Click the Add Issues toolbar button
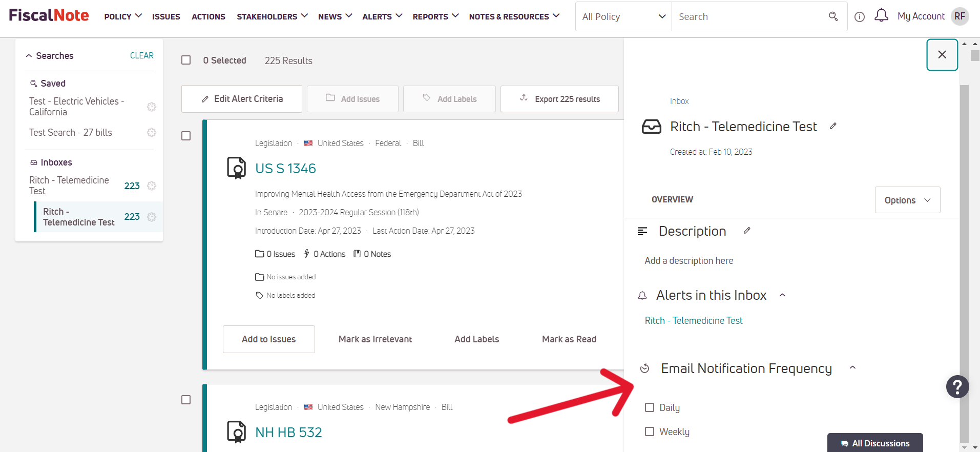 (x=352, y=99)
